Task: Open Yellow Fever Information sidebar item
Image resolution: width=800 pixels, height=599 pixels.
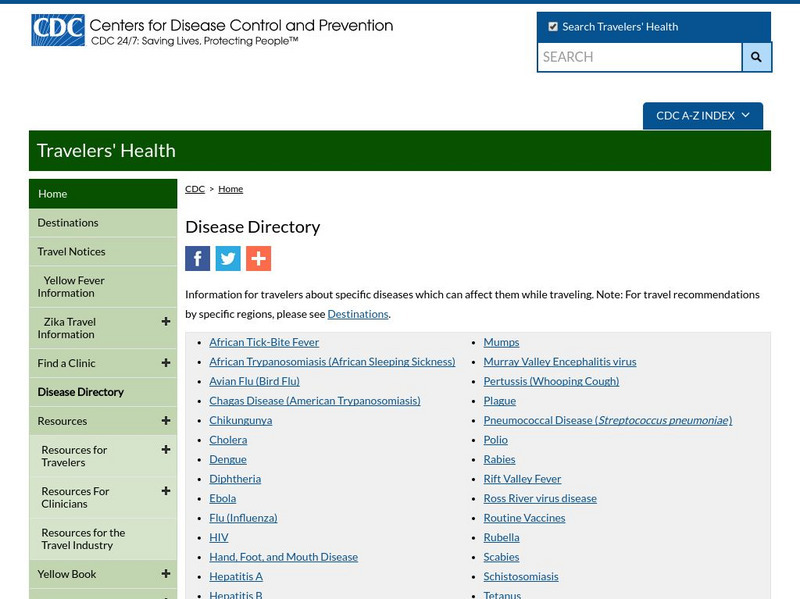Action: click(103, 287)
